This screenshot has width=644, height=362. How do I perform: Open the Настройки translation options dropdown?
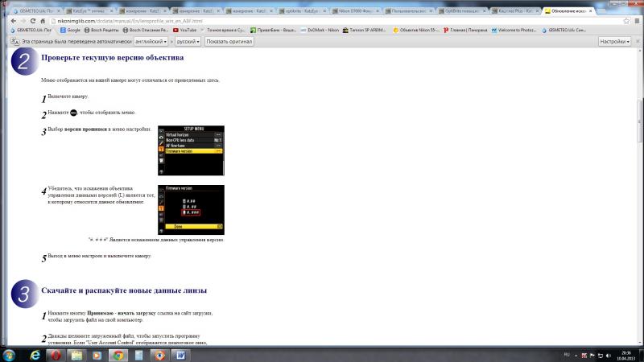click(614, 42)
